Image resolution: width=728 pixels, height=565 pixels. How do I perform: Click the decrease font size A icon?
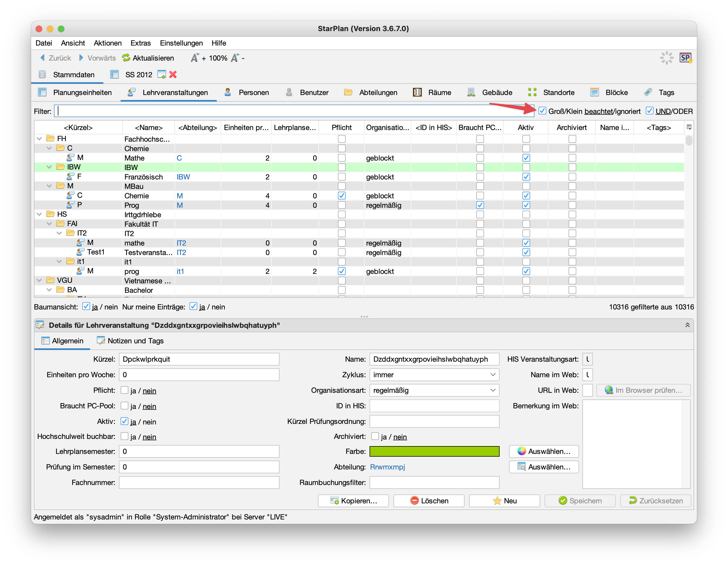pyautogui.click(x=235, y=58)
